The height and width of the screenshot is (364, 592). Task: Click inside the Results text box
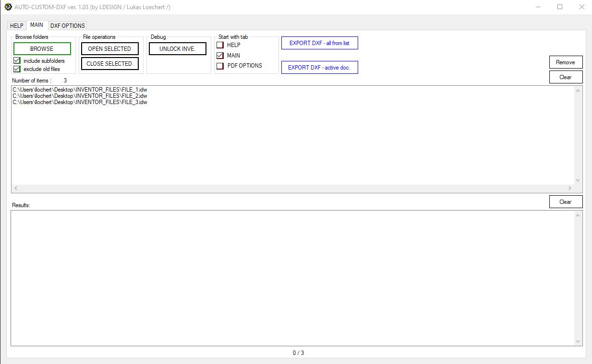293,278
